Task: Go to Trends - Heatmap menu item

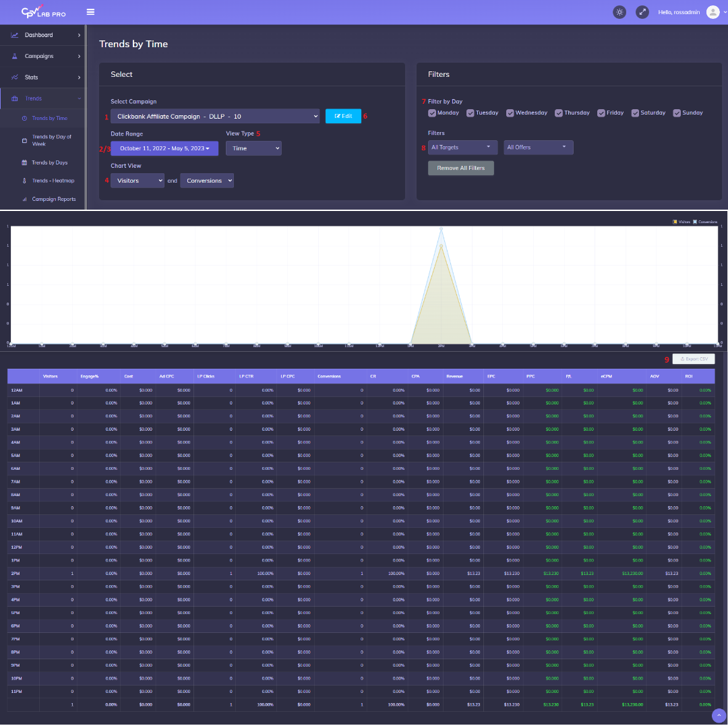Action: point(53,181)
